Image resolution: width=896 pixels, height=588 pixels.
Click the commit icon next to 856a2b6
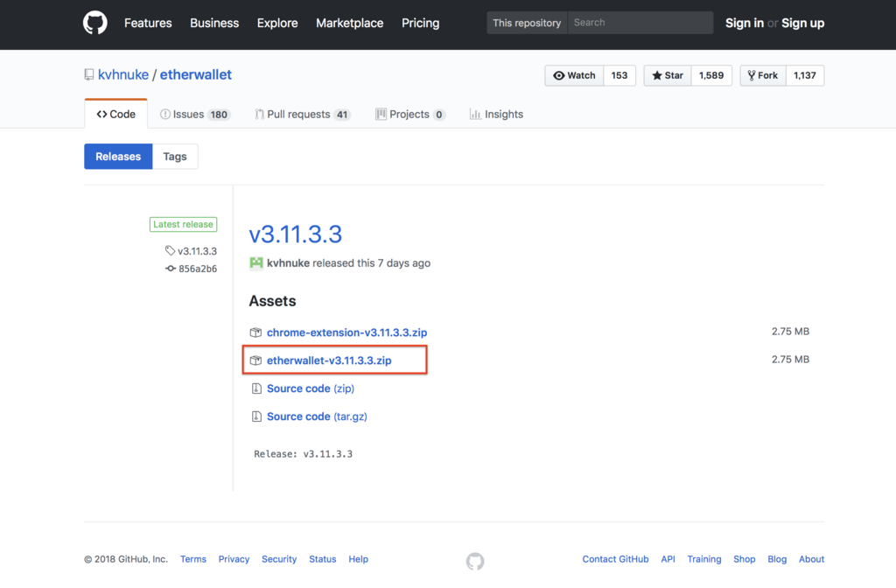click(171, 268)
